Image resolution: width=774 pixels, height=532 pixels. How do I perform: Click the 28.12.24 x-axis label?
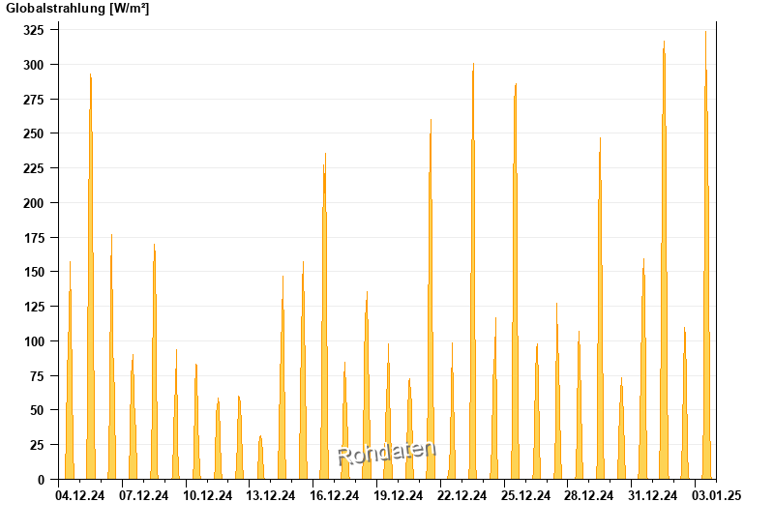pos(589,496)
